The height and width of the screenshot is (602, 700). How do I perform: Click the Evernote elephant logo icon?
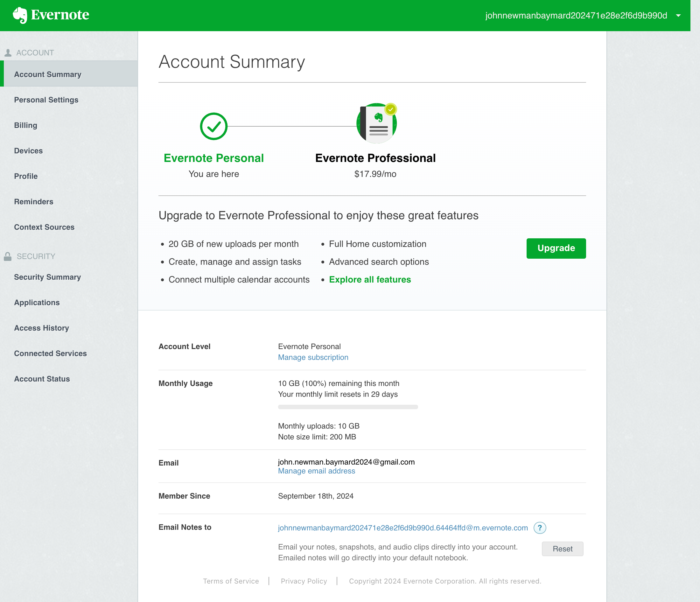click(20, 15)
